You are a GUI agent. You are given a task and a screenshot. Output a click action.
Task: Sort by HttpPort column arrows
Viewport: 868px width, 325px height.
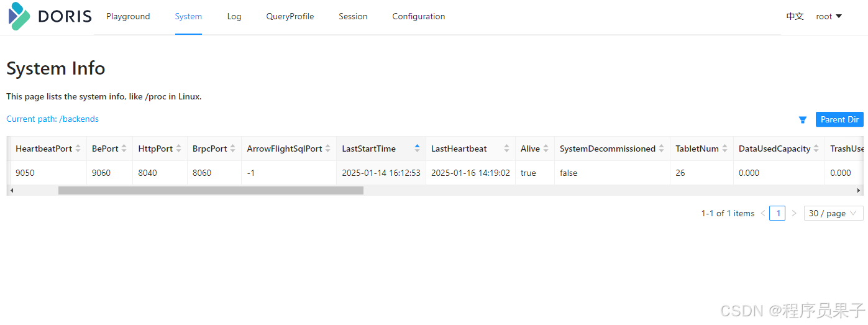click(x=178, y=149)
